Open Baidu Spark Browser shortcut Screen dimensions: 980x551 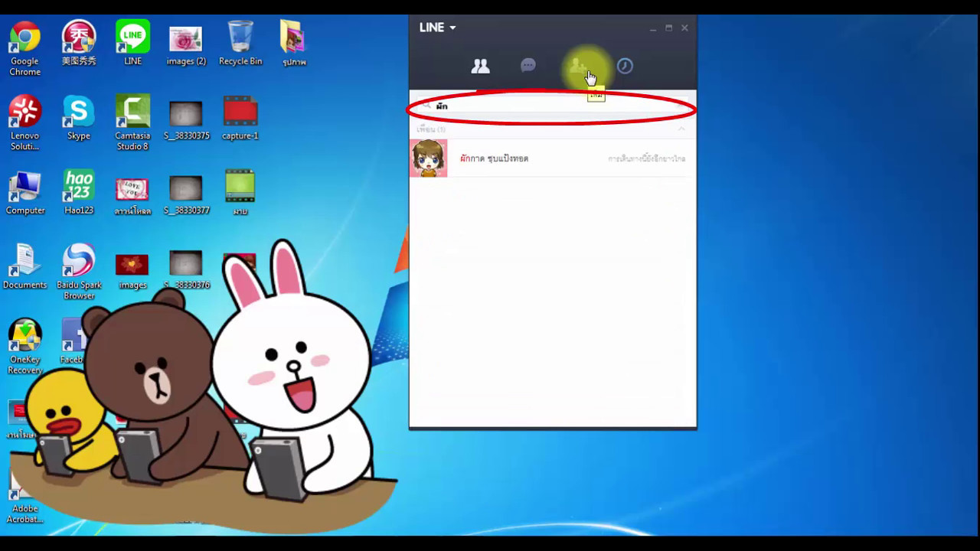tap(79, 272)
